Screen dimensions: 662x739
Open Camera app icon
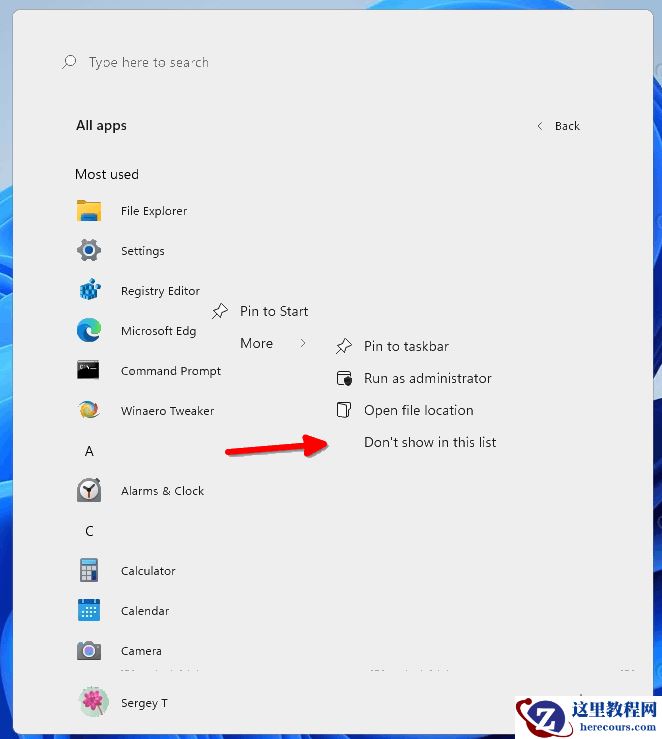click(89, 651)
